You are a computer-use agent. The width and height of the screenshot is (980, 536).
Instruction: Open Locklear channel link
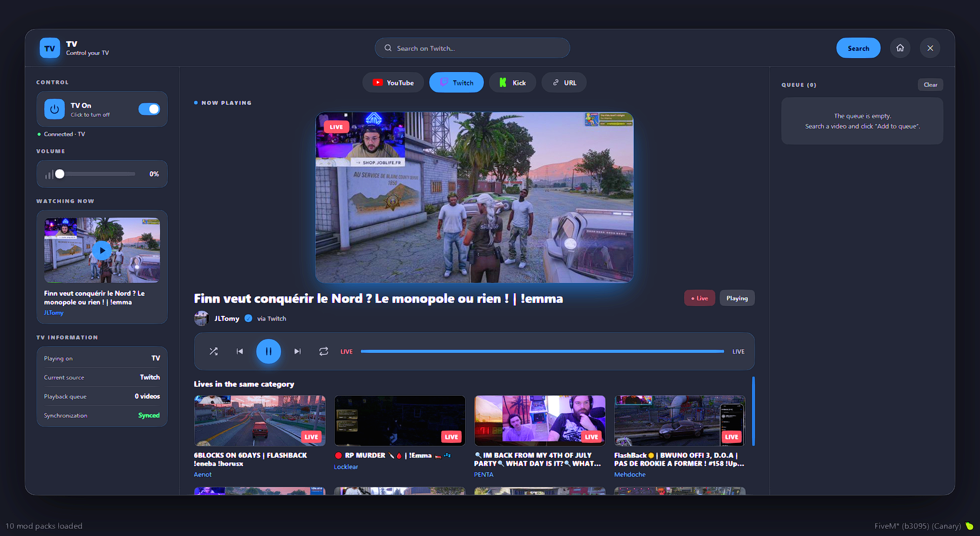coord(346,467)
